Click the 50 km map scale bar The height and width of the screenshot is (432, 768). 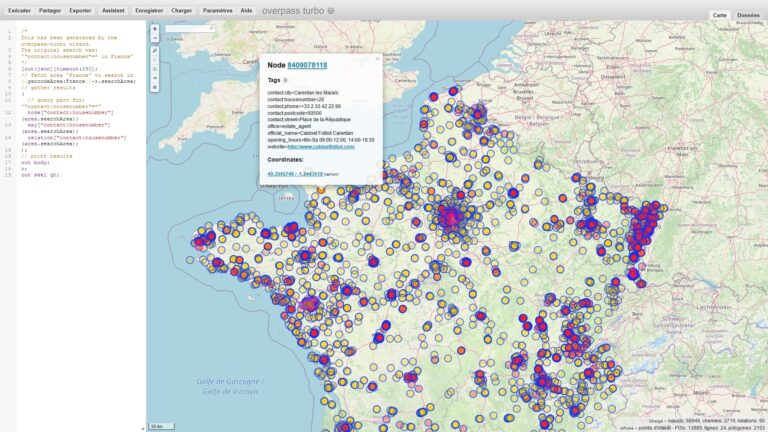(x=162, y=426)
